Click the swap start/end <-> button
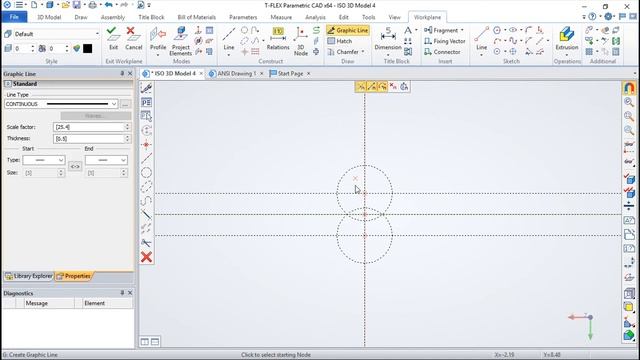Screen dimensions: 640x360 pyautogui.click(x=75, y=166)
